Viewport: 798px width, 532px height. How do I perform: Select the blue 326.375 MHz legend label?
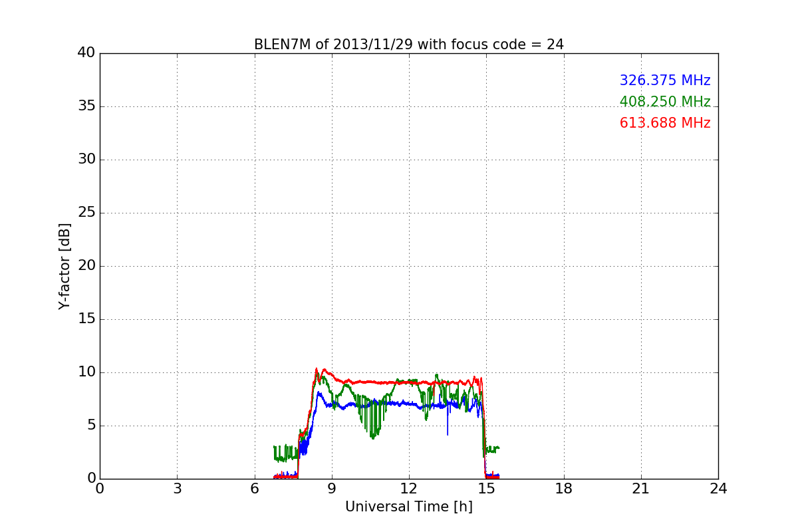click(665, 80)
